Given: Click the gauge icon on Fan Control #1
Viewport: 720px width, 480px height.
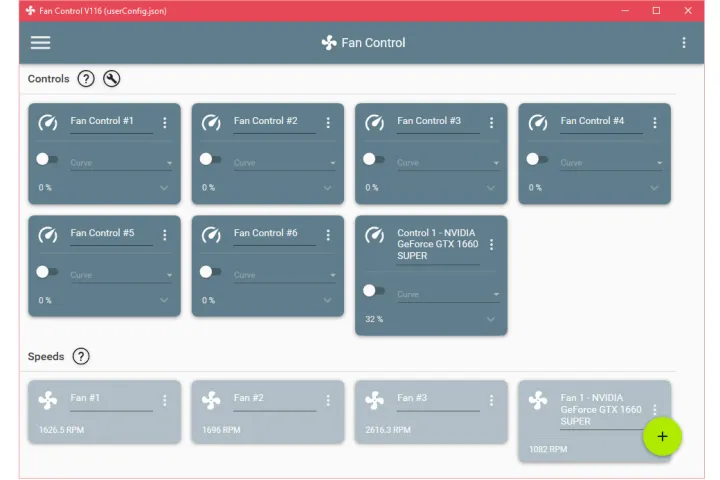Looking at the screenshot, I should coord(48,123).
